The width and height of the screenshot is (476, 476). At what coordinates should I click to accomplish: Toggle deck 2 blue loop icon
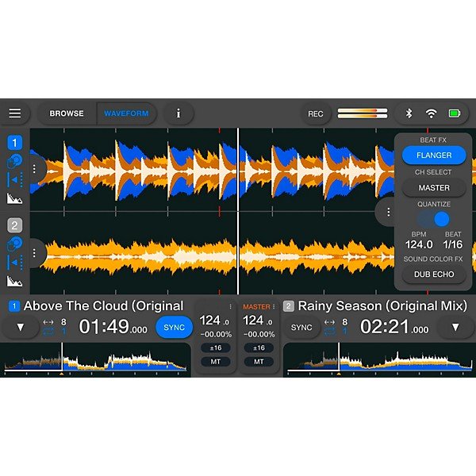(x=329, y=332)
